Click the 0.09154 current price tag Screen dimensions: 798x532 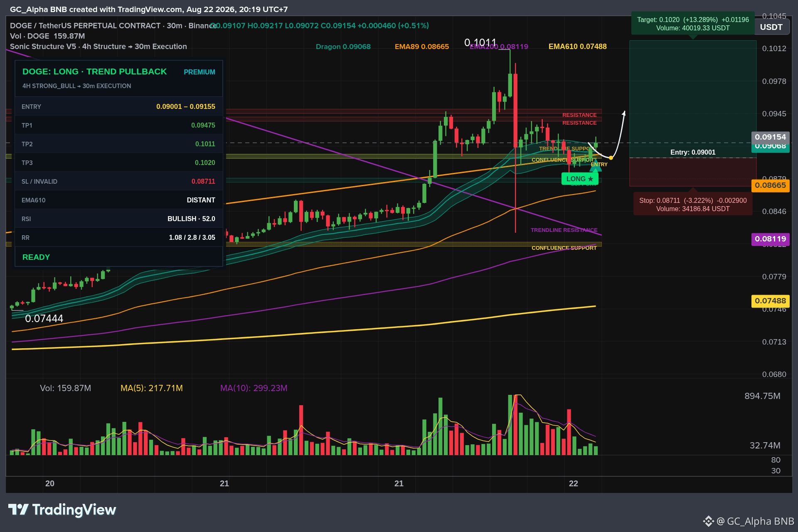coord(771,137)
